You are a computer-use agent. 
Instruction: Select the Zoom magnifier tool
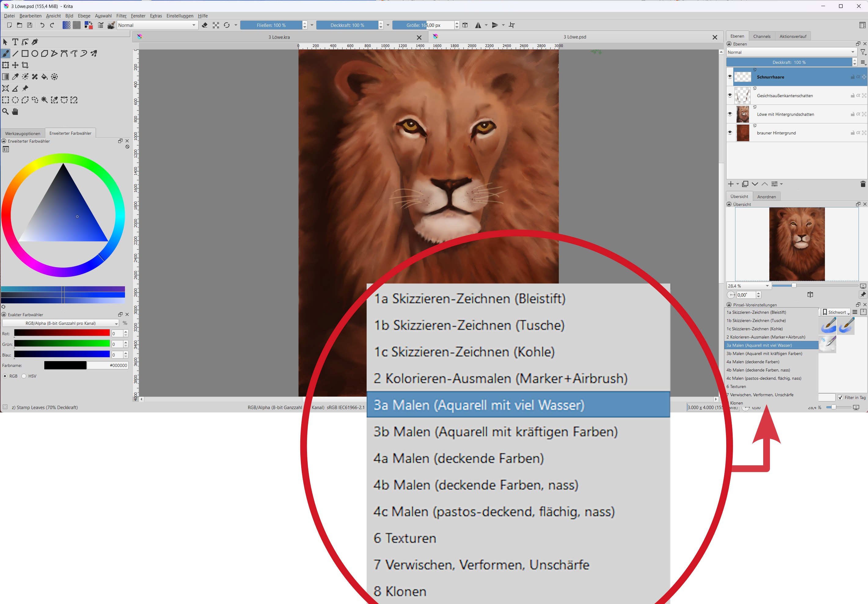point(5,112)
